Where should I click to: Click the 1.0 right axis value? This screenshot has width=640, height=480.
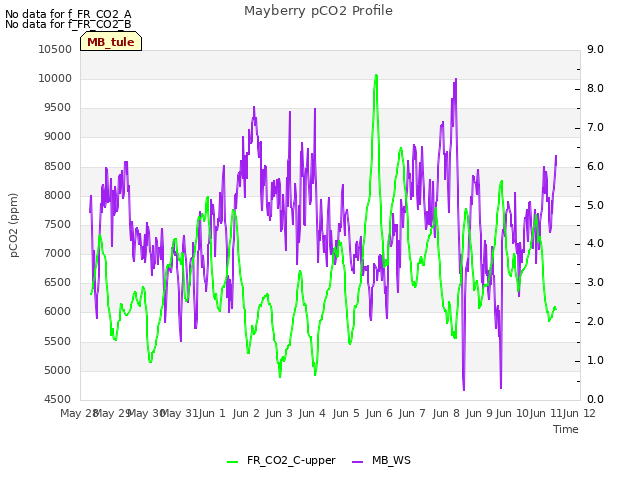[x=596, y=360]
